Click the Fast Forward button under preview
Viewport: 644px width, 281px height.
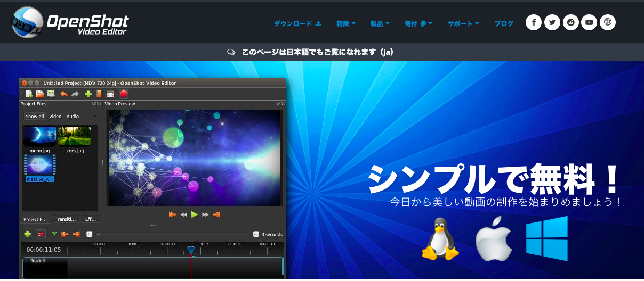coord(205,214)
